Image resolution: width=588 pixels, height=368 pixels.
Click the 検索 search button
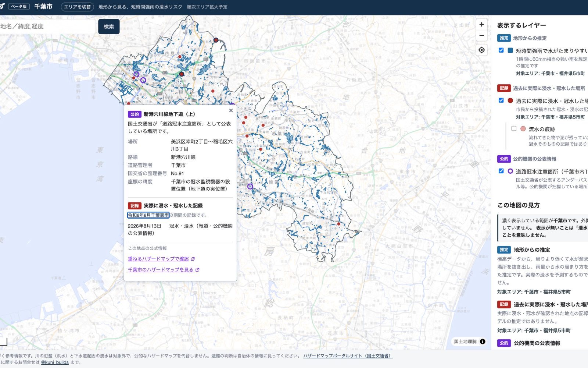click(x=109, y=26)
